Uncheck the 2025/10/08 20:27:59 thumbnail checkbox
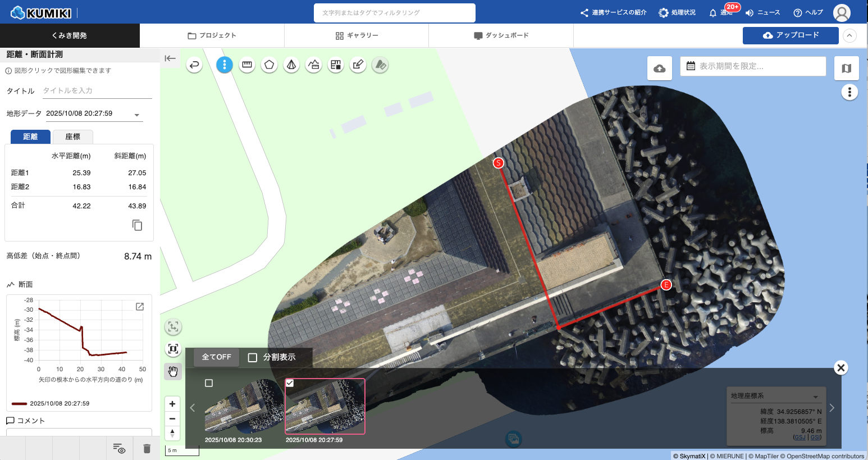Screen dimensions: 868x460 (290, 383)
